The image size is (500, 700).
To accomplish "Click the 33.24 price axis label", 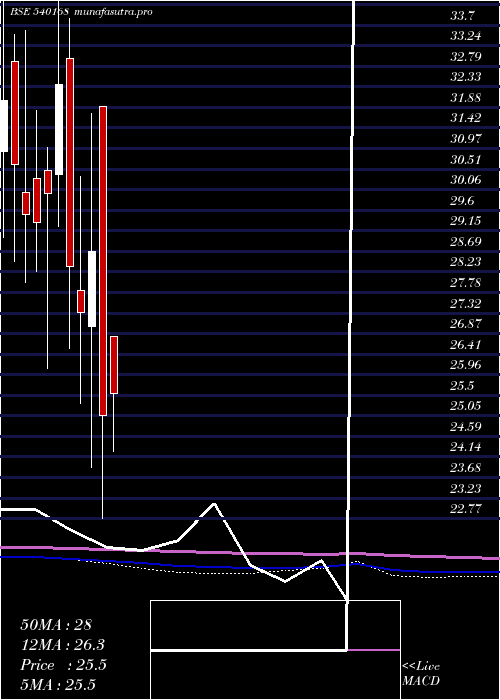I will point(466,36).
